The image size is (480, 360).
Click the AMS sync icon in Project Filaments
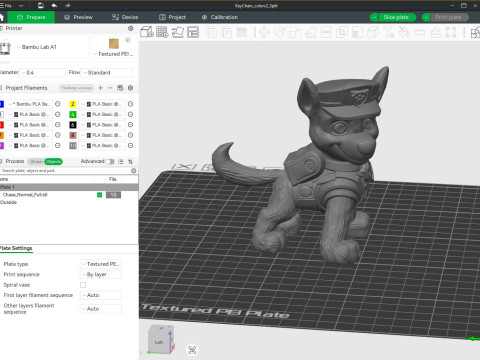click(x=120, y=88)
